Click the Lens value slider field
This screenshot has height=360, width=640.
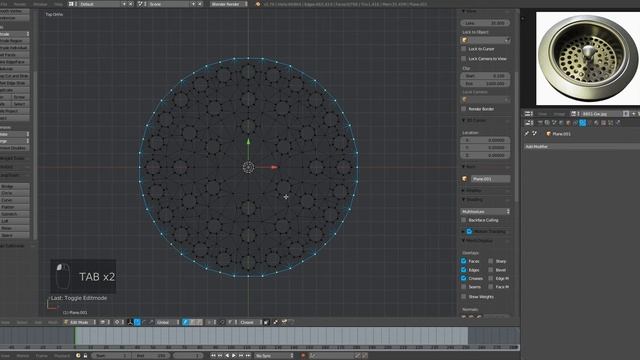tap(485, 23)
